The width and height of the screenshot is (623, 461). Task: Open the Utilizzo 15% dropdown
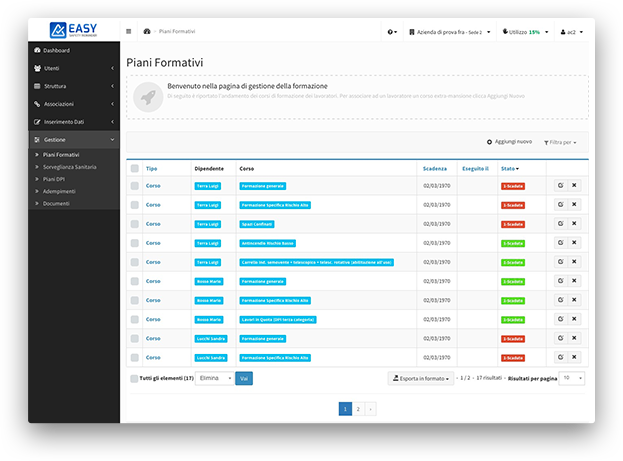[x=525, y=32]
